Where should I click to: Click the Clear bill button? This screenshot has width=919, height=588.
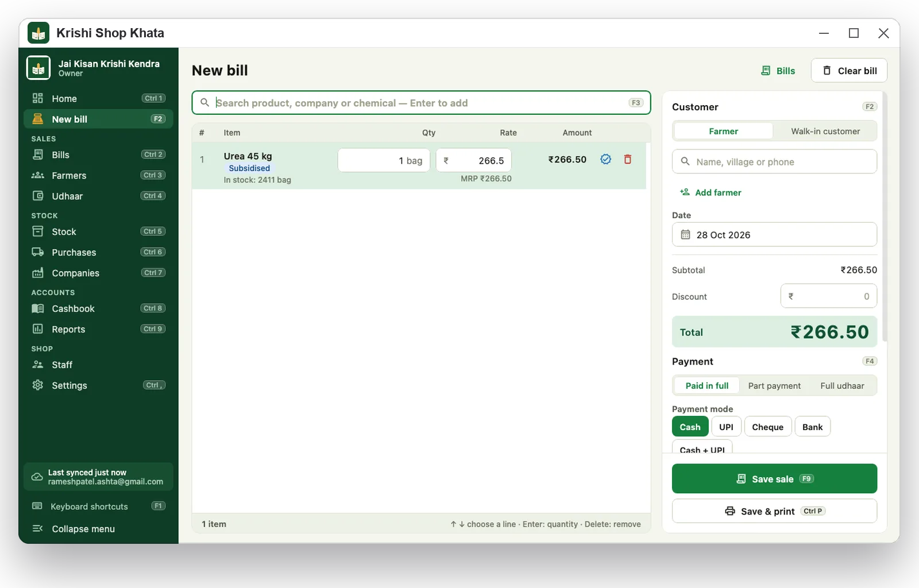(x=849, y=71)
